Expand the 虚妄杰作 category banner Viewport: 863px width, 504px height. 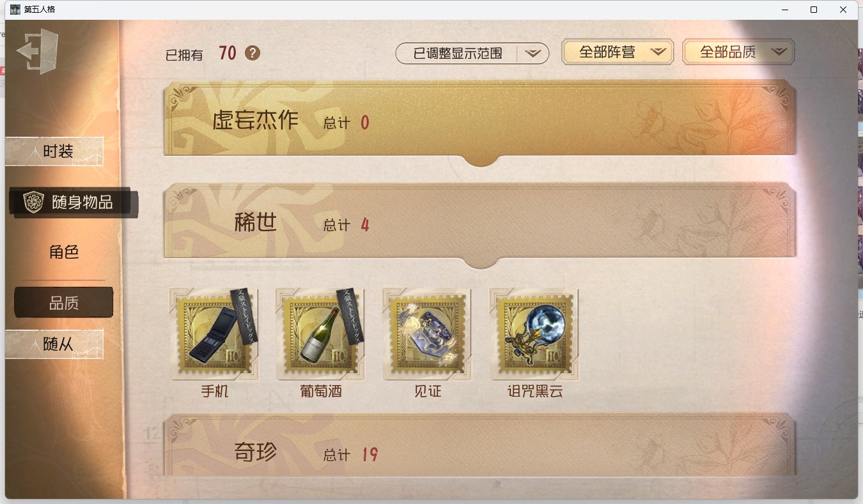[x=480, y=121]
